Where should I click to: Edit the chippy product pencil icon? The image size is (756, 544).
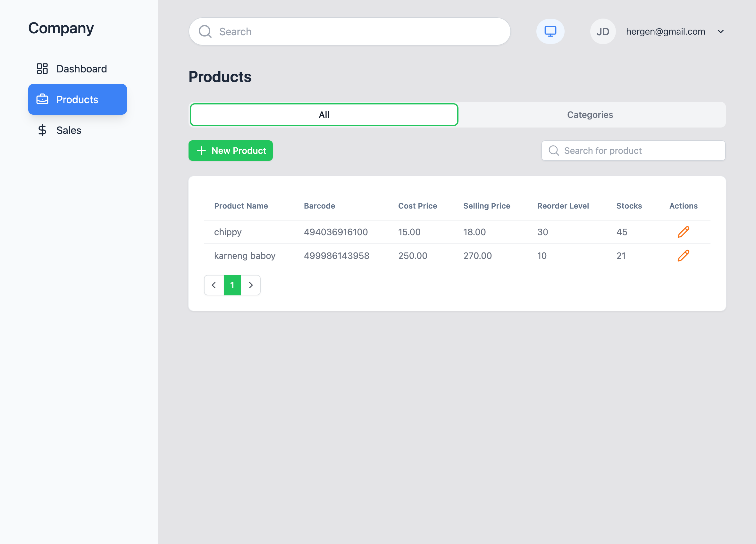tap(683, 232)
